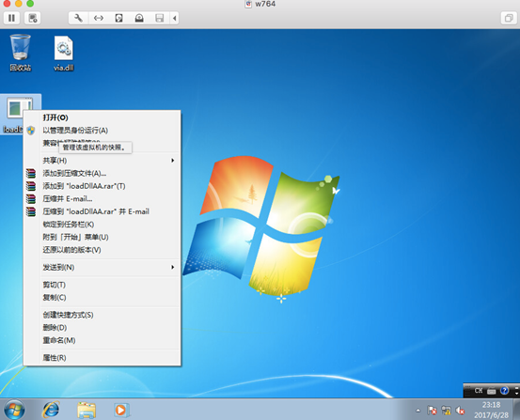Select the via.dll file icon
Image resolution: width=520 pixels, height=420 pixels.
click(x=63, y=54)
